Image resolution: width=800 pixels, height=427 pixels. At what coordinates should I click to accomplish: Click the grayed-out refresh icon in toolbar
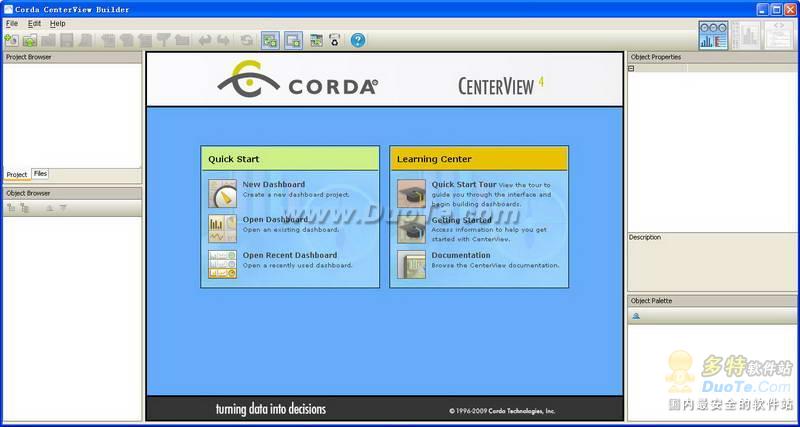coord(246,41)
